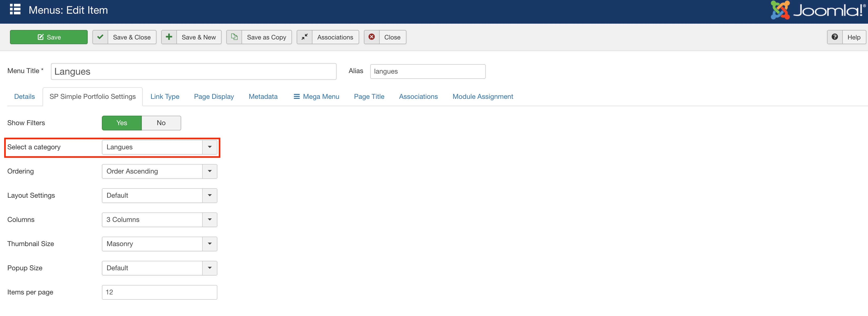Open the Select a category dropdown

159,147
